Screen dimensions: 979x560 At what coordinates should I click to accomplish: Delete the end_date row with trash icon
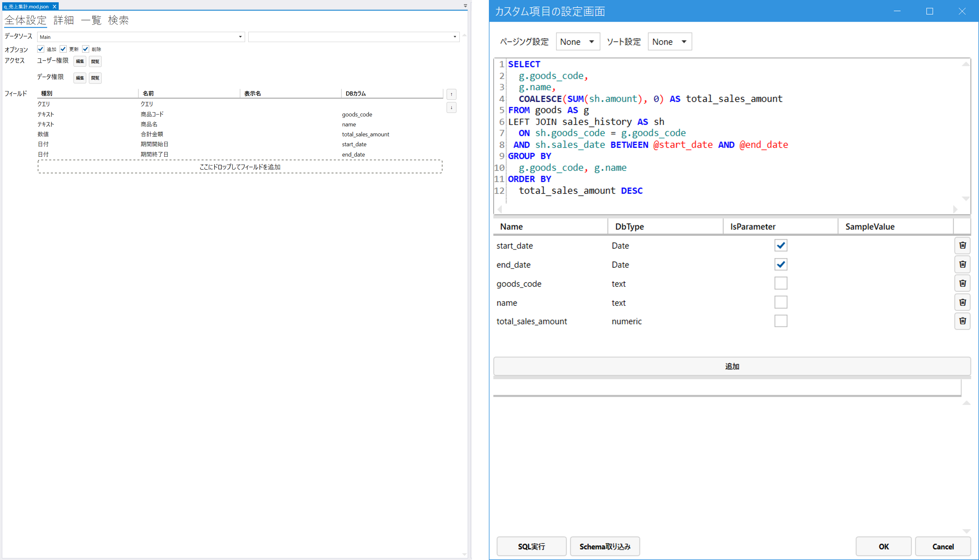coord(962,264)
